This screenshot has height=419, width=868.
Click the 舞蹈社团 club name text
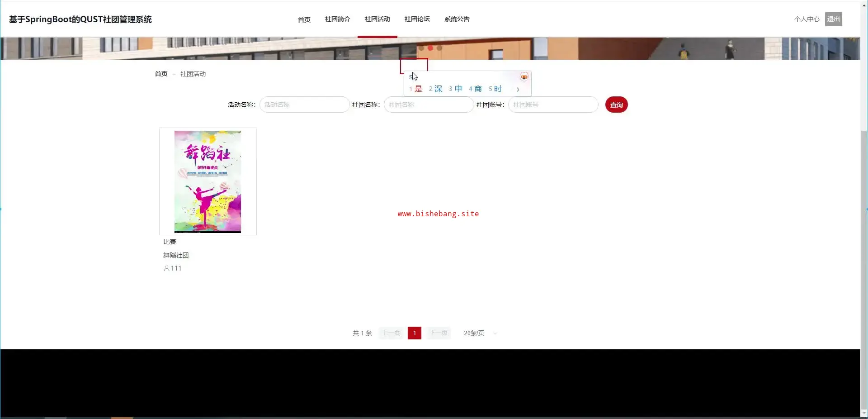176,255
